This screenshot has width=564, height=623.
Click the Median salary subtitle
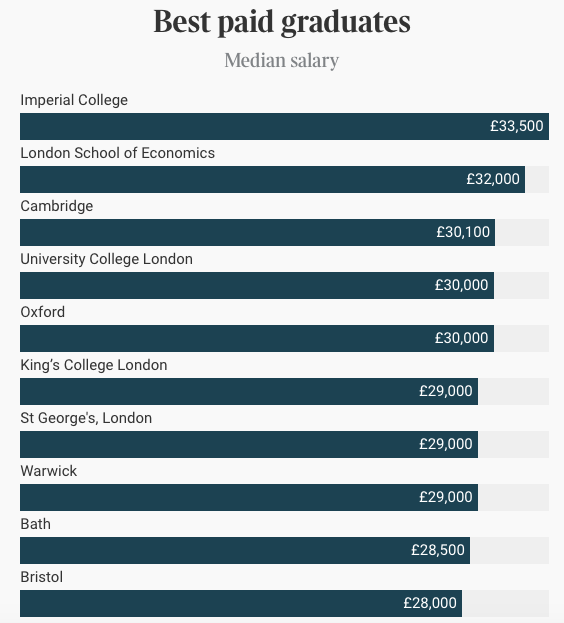[282, 60]
